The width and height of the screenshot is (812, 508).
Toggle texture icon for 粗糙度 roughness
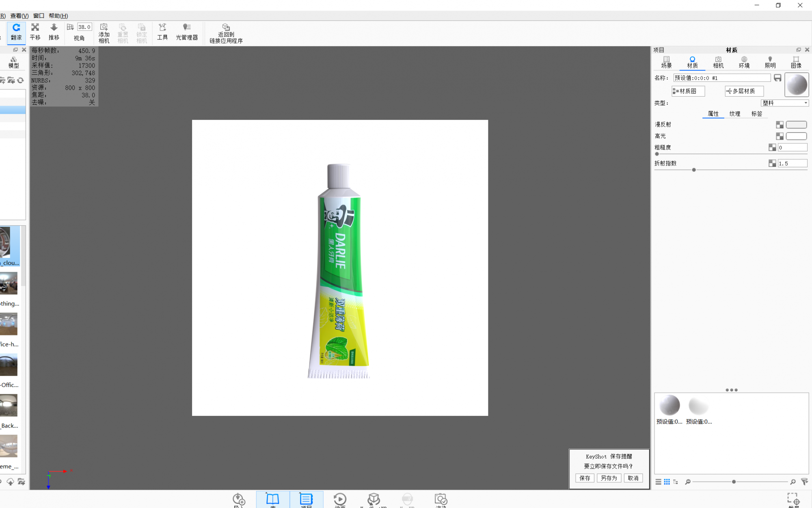772,147
